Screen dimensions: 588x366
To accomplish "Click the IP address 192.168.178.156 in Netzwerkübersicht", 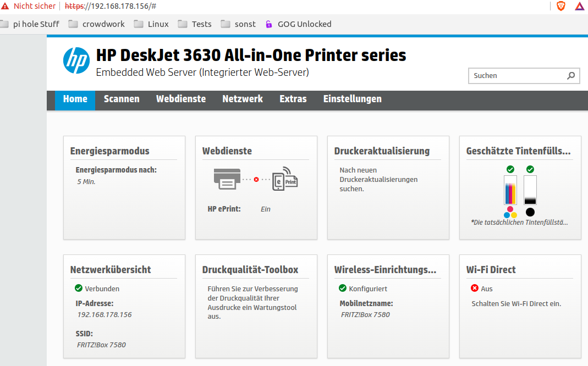I will point(105,315).
